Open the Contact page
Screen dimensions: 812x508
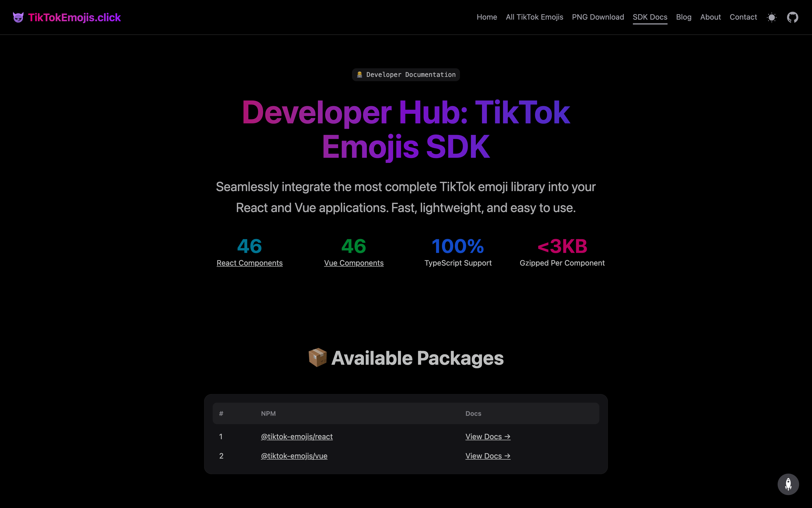click(x=743, y=17)
